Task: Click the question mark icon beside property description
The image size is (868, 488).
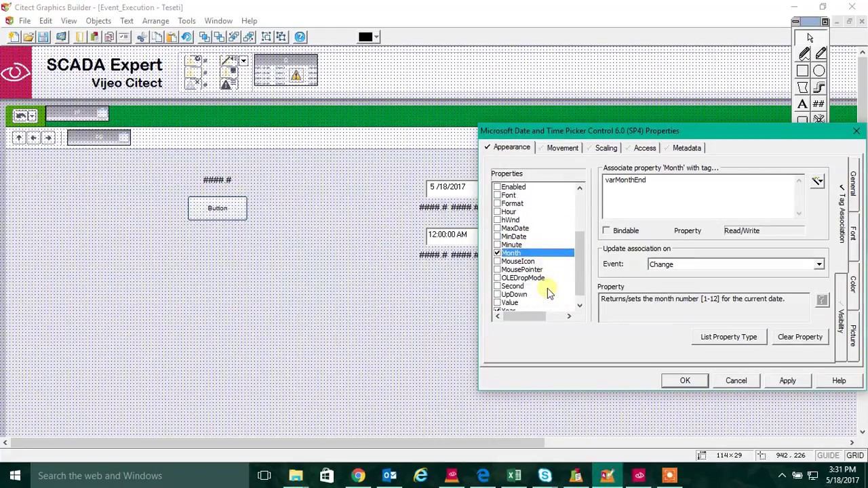Action: tap(822, 300)
